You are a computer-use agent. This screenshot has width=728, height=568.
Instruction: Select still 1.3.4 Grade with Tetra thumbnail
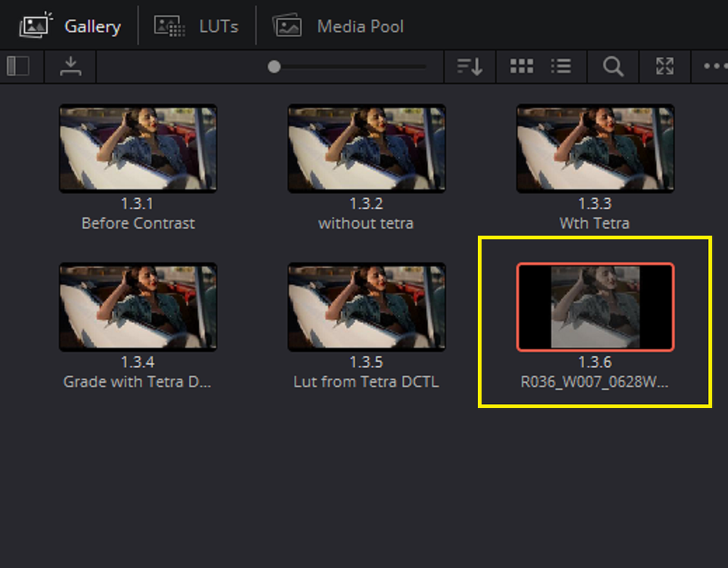click(138, 307)
